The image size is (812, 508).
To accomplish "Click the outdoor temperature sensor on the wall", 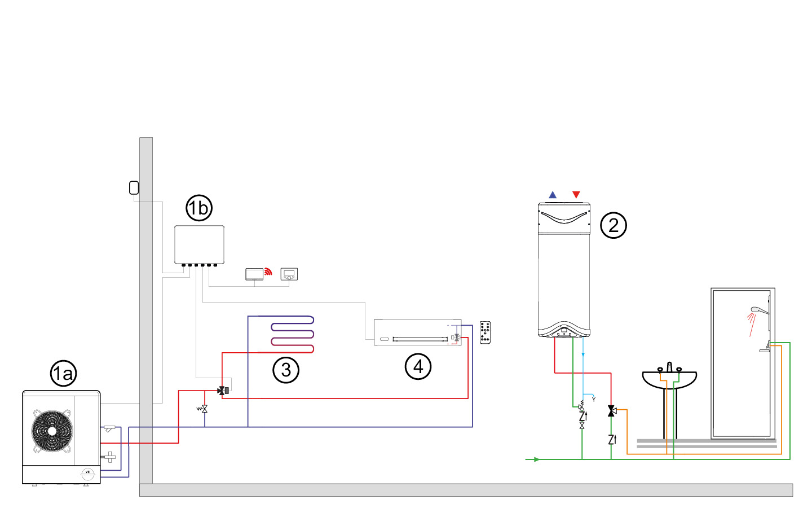I will [134, 187].
